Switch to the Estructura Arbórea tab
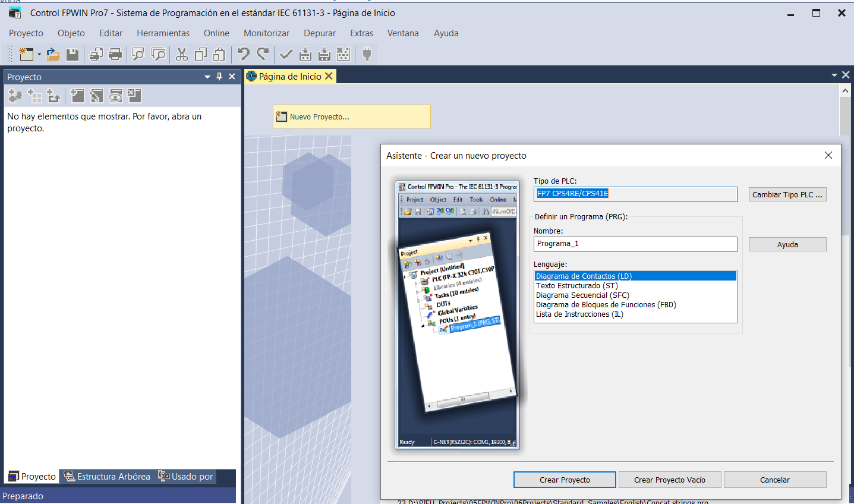The height and width of the screenshot is (504, 854). pyautogui.click(x=107, y=476)
